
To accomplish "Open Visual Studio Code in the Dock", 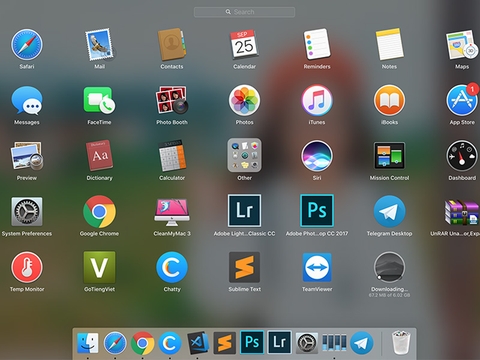I will (197, 343).
